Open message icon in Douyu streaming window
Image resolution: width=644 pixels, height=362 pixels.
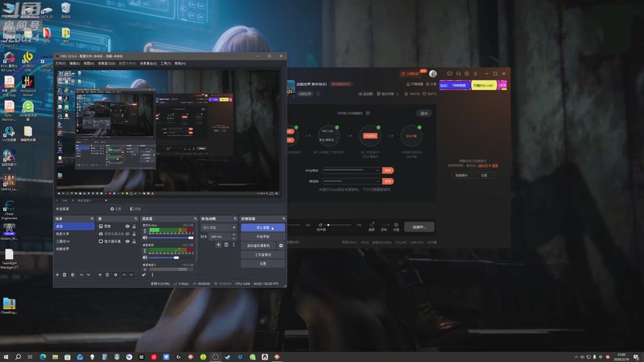pos(450,73)
